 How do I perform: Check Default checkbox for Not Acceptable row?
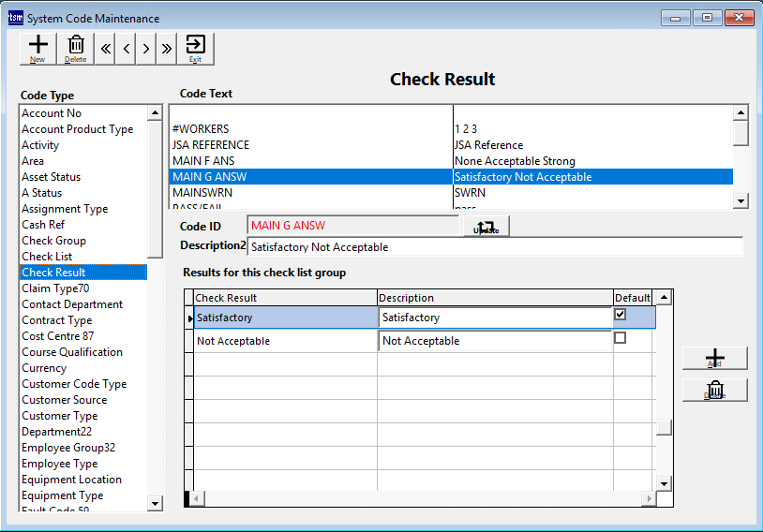[620, 339]
